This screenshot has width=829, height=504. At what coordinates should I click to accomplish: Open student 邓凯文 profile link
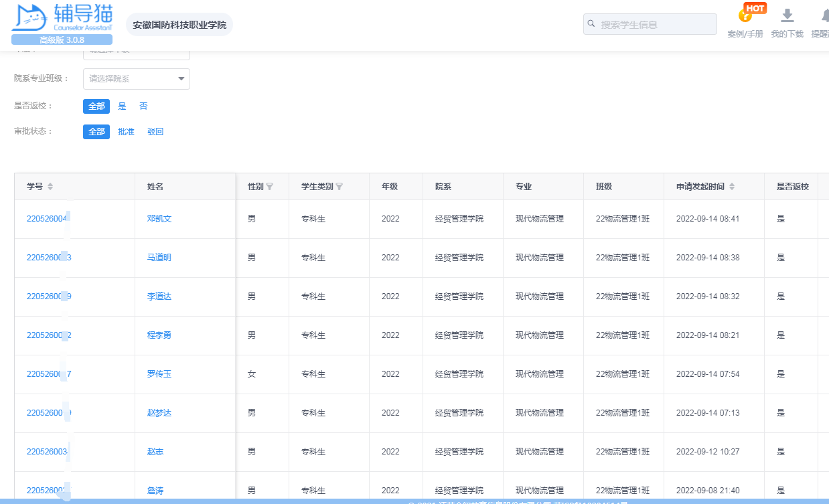[x=159, y=219]
